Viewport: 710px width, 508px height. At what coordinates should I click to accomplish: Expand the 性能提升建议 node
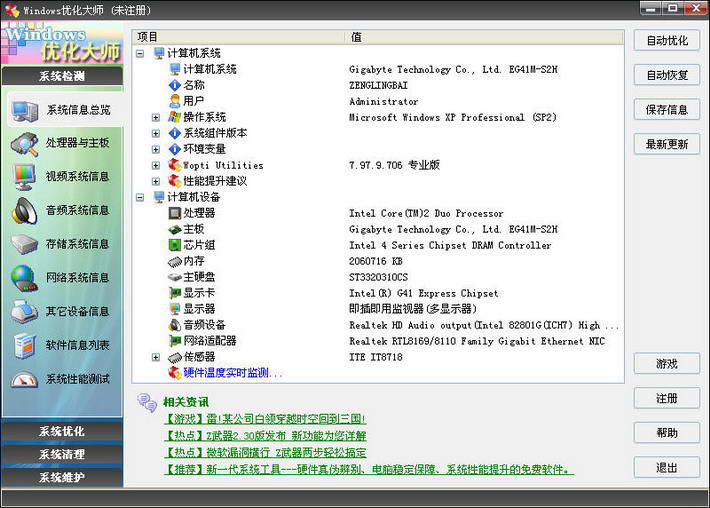pos(156,181)
